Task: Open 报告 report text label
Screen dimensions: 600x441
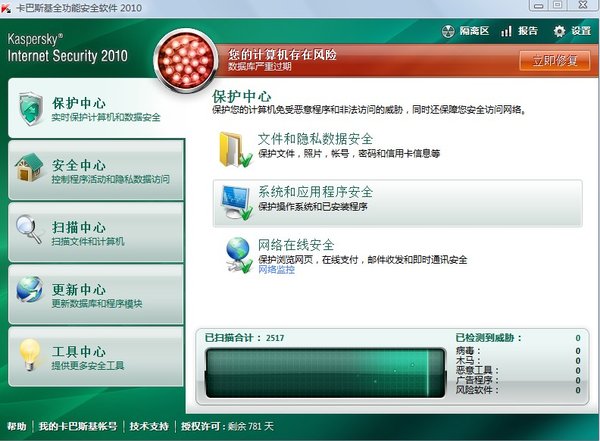Action: [x=528, y=31]
